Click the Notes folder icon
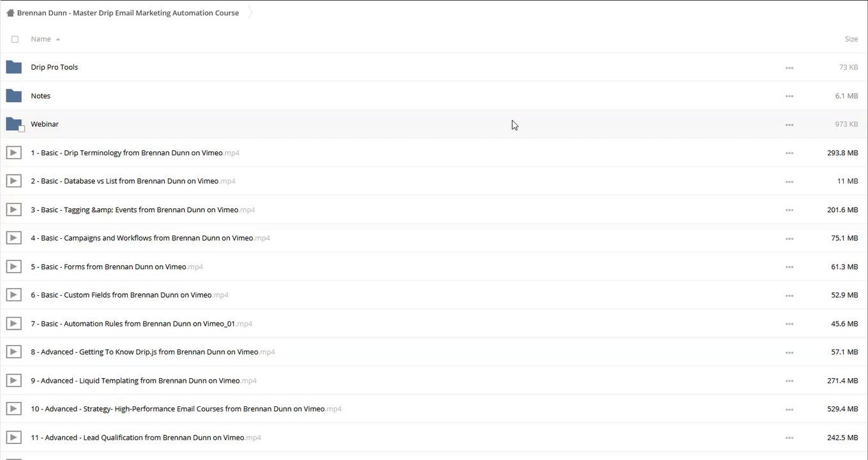Viewport: 868px width, 460px height. coord(13,96)
